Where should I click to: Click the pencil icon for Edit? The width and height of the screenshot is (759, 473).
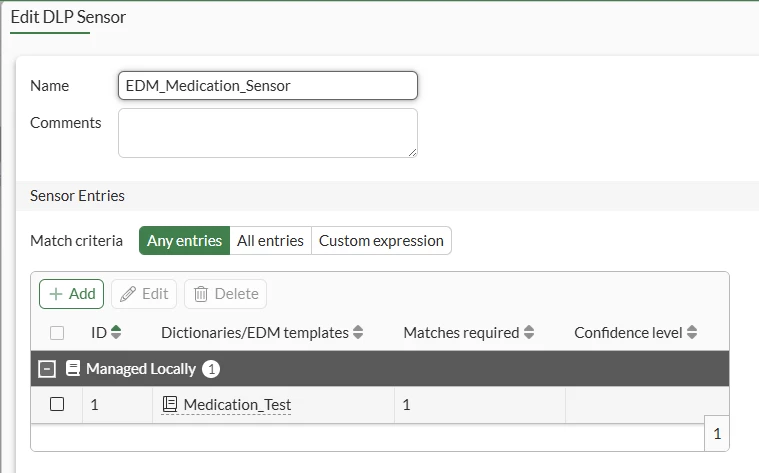128,294
